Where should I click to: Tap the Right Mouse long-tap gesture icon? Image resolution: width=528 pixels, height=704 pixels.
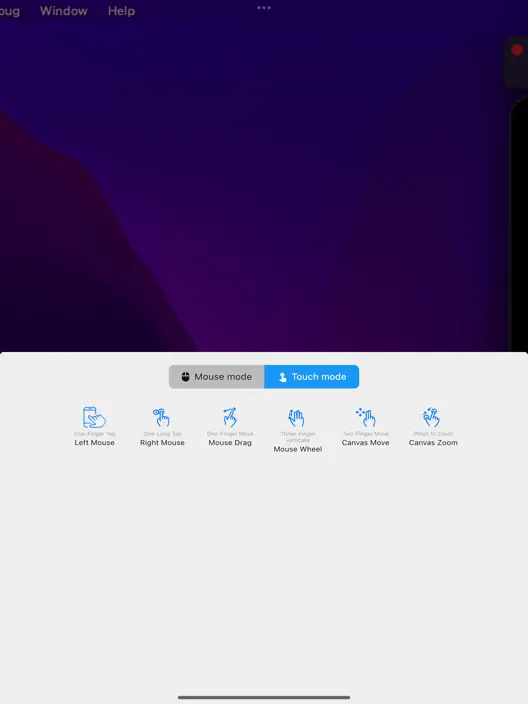coord(162,417)
